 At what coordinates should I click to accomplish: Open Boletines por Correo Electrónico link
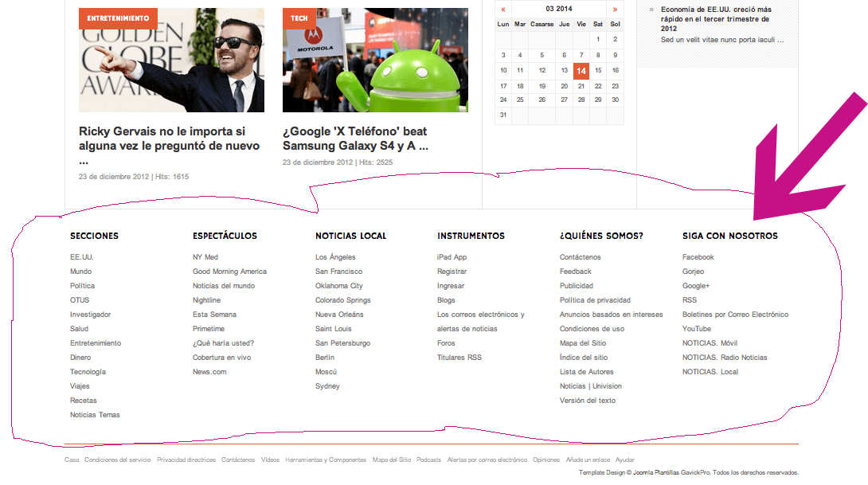point(735,315)
